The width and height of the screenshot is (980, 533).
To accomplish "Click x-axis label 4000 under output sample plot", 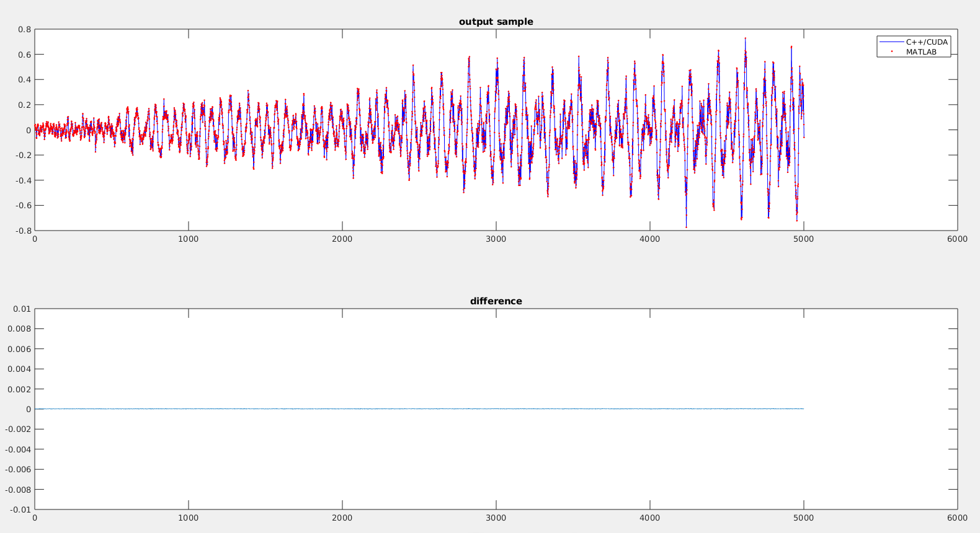I will point(650,239).
